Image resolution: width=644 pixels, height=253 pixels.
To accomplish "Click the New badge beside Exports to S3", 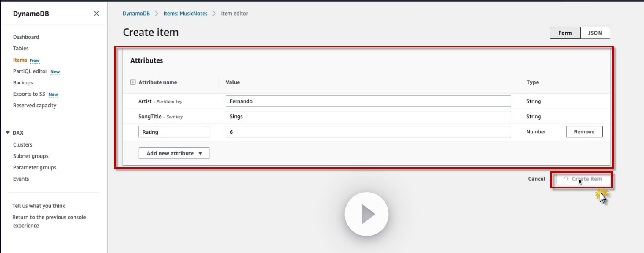I will pos(53,95).
